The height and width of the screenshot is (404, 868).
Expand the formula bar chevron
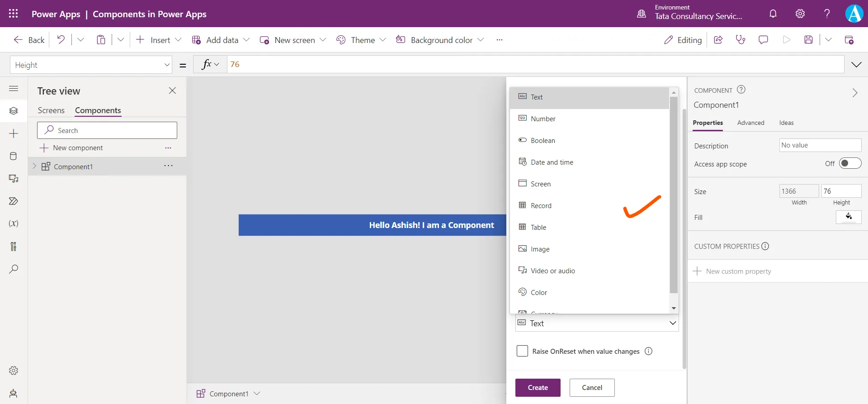(x=856, y=65)
